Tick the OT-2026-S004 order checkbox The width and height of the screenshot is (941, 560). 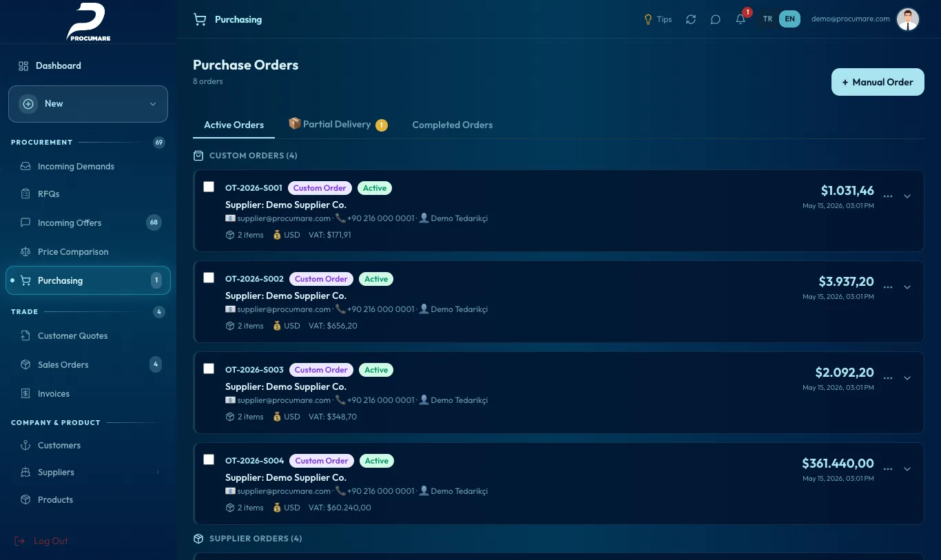(x=209, y=459)
